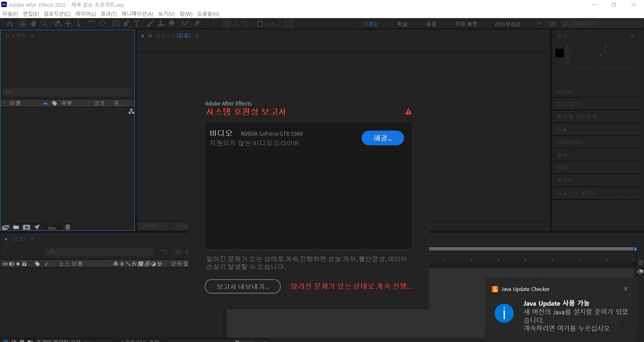Click the Home icon in the toolbar
644x342 pixels.
10,24
